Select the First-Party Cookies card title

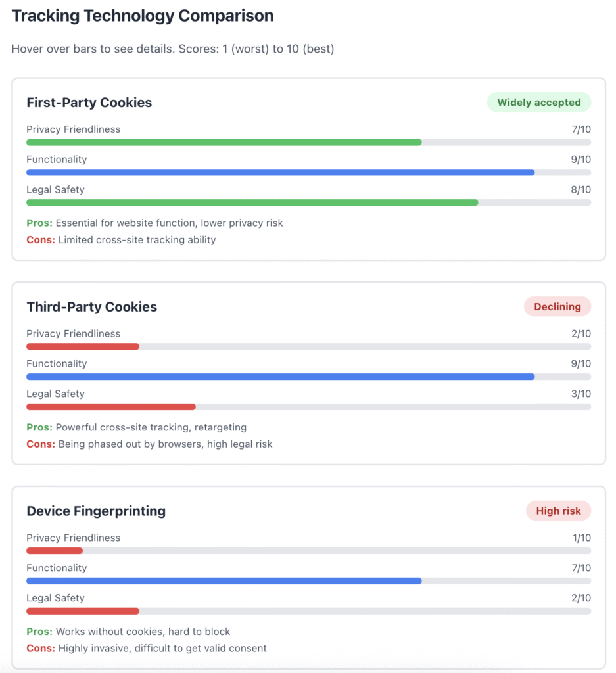(89, 103)
